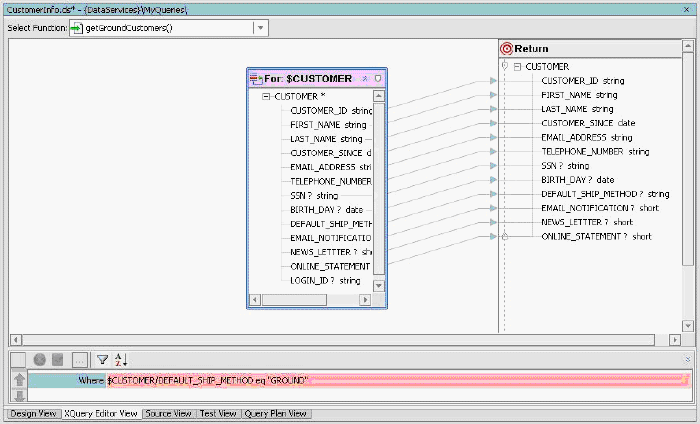
Task: Select ONLINE_STATEMENT ? short in Return pane
Action: (x=596, y=237)
